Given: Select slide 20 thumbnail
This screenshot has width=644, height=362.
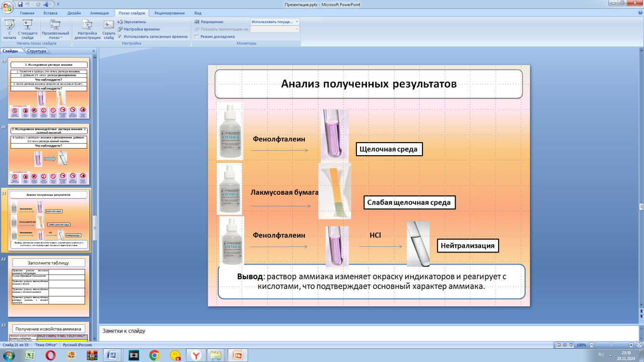Looking at the screenshot, I should click(49, 155).
